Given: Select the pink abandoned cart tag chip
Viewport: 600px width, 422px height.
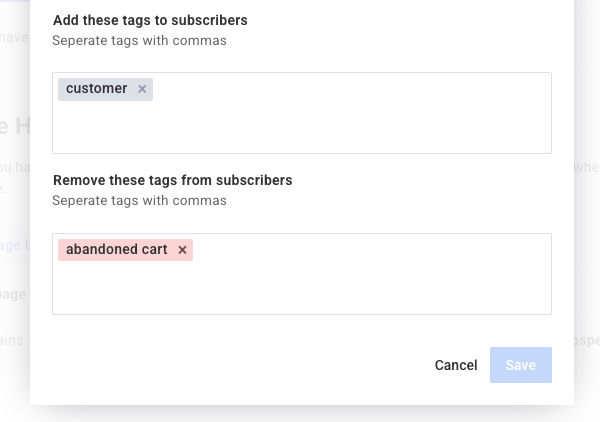Looking at the screenshot, I should pyautogui.click(x=116, y=250).
